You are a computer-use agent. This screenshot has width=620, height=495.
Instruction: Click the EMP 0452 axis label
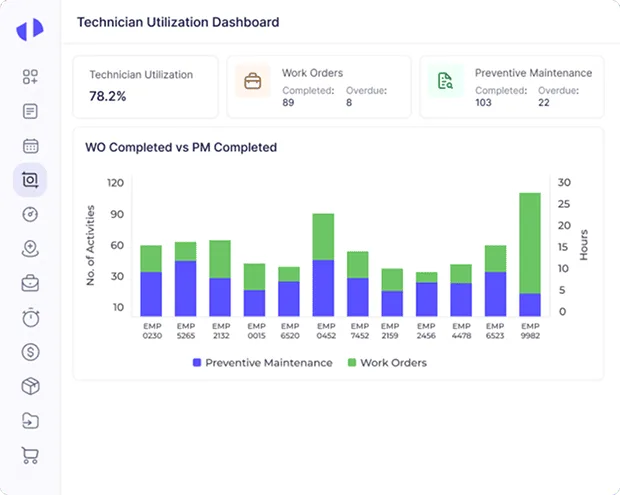(326, 331)
